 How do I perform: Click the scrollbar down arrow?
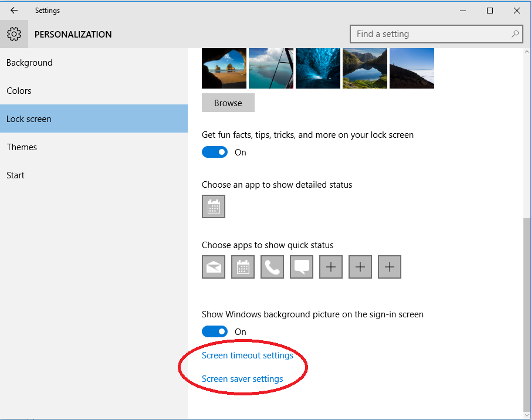[x=526, y=415]
